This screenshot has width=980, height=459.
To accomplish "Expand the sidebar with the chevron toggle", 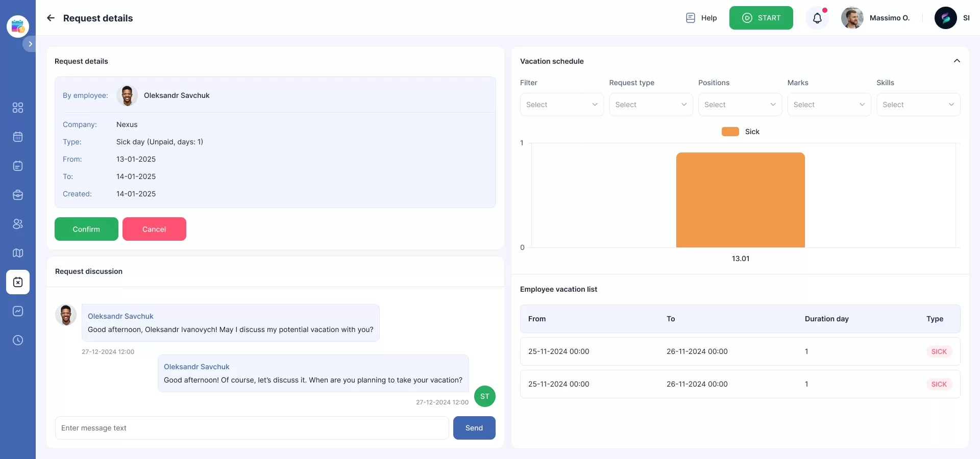I will click(x=30, y=44).
